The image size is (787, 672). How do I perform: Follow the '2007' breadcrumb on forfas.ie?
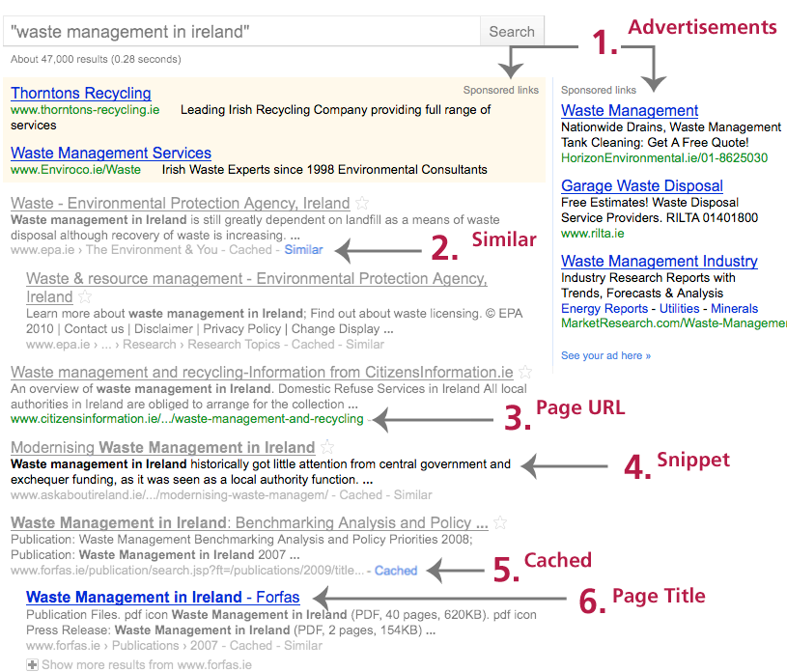pyautogui.click(x=204, y=645)
